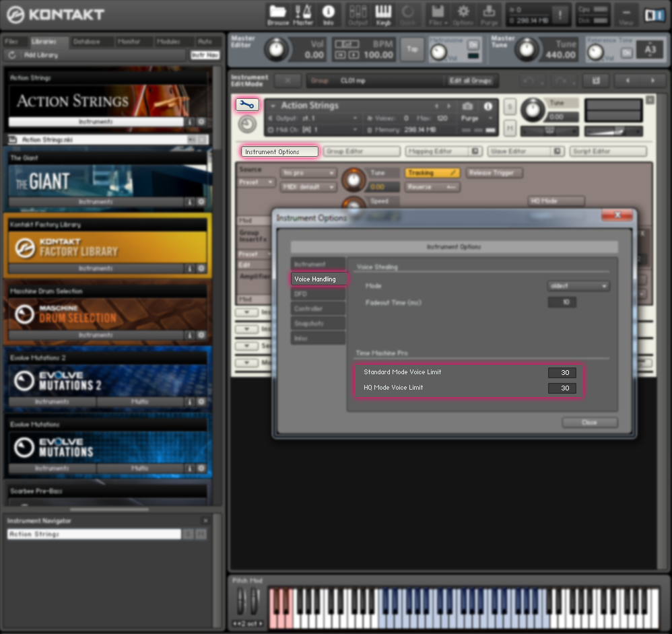This screenshot has width=672, height=634.
Task: Show the on-screen keyboard via Keyb icon
Action: (x=383, y=15)
